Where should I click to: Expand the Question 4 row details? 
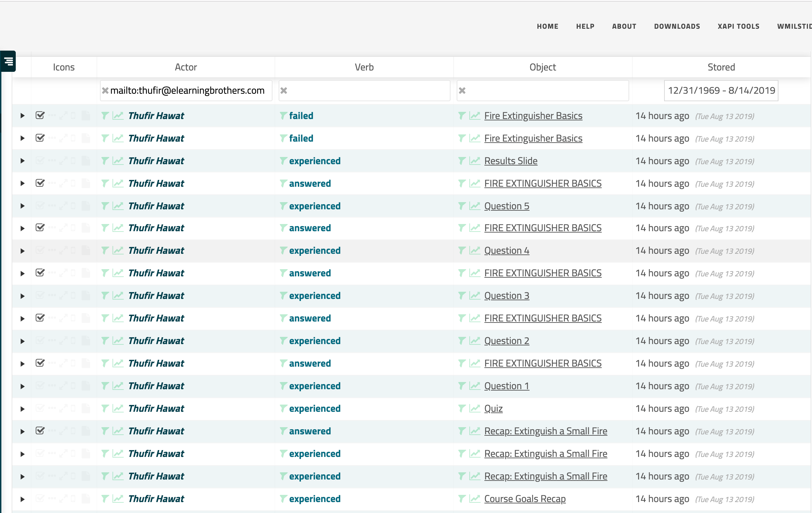click(x=23, y=251)
